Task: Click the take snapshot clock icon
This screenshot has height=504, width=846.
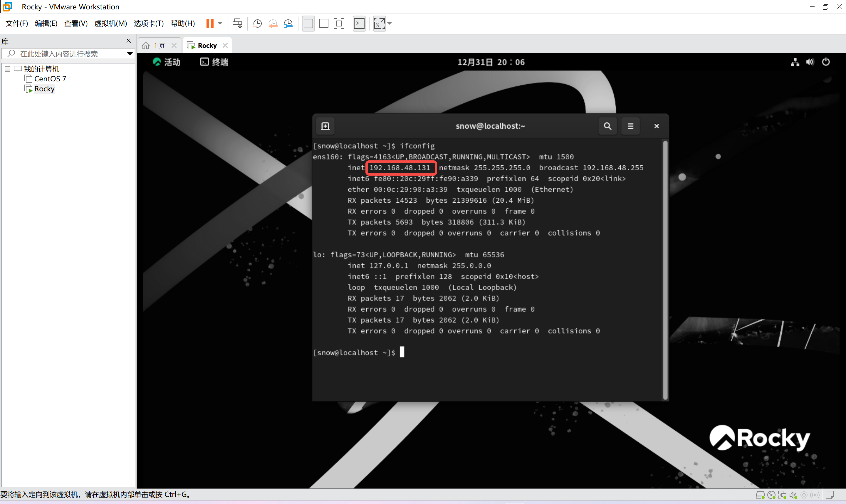Action: click(x=257, y=23)
